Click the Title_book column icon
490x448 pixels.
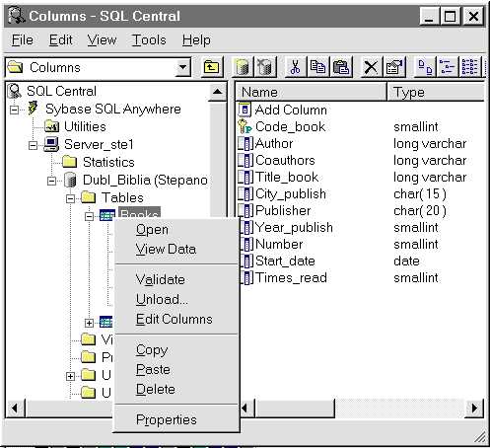pos(245,177)
